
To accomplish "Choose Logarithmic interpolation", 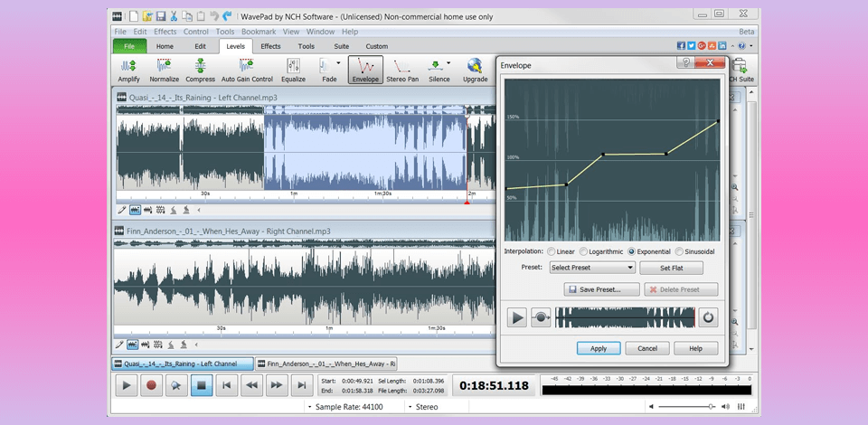I will click(583, 251).
